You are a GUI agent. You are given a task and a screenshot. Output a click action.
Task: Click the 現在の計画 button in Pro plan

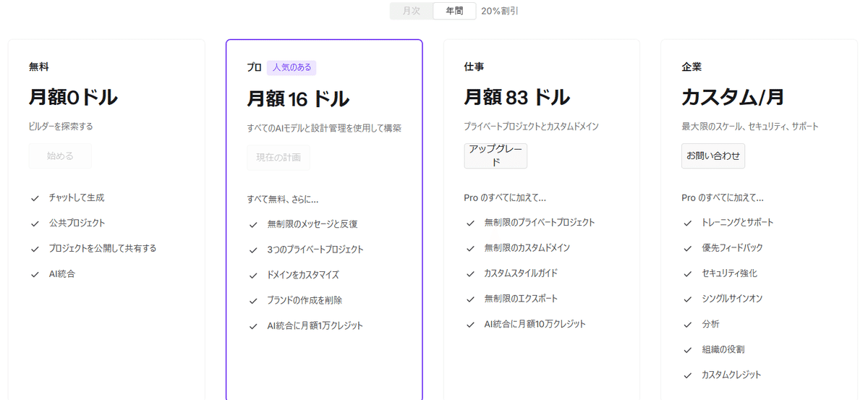tap(278, 158)
